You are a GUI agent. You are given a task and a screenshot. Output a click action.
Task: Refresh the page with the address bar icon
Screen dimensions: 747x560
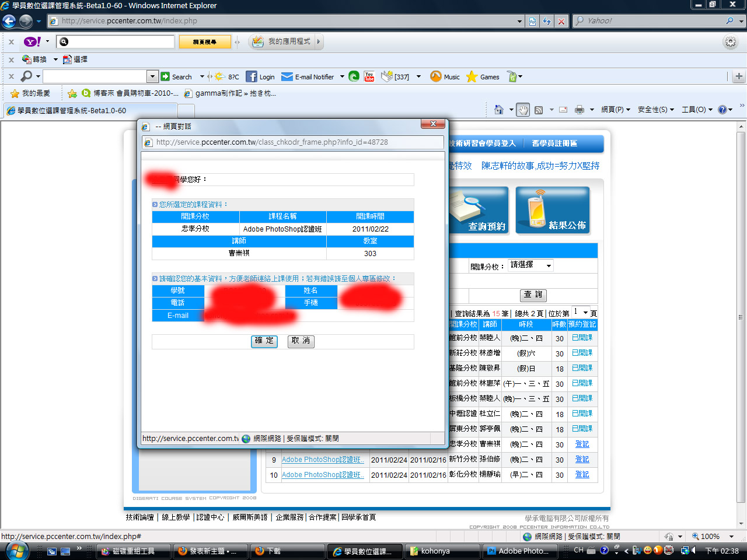coord(547,21)
